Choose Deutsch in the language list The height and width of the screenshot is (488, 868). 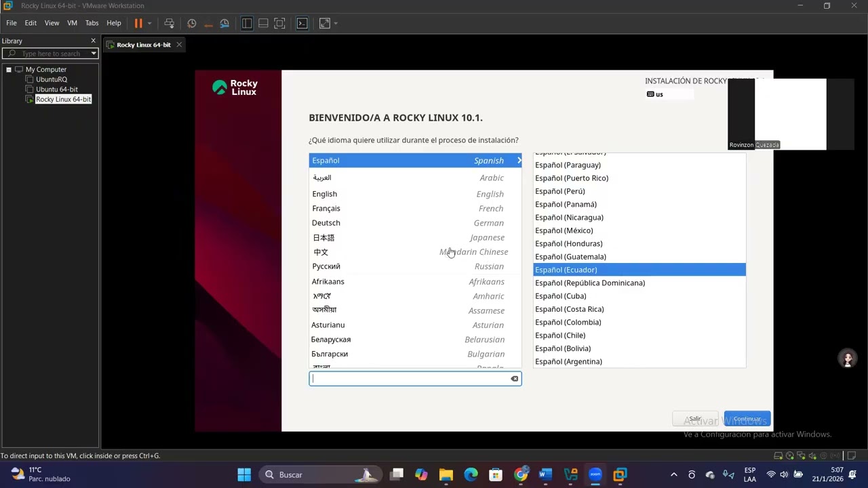[x=415, y=223]
